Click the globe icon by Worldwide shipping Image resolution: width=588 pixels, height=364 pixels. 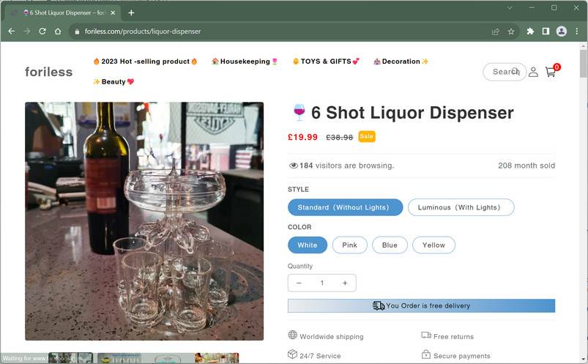coord(292,335)
